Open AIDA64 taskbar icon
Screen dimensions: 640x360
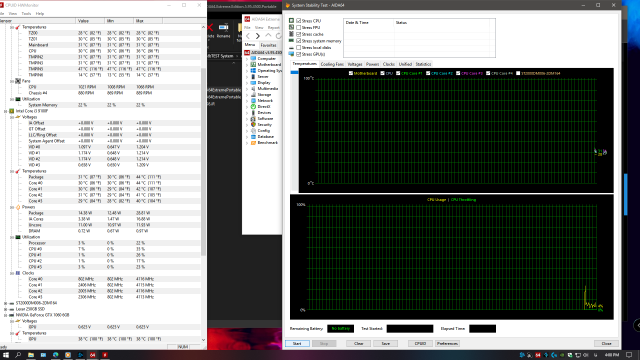tap(93, 355)
